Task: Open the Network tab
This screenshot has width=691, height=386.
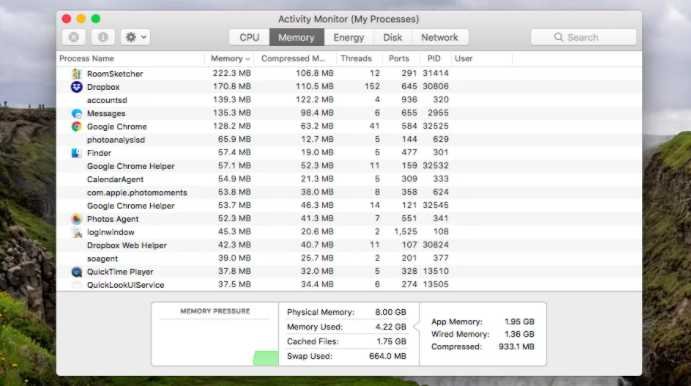Action: coord(439,37)
